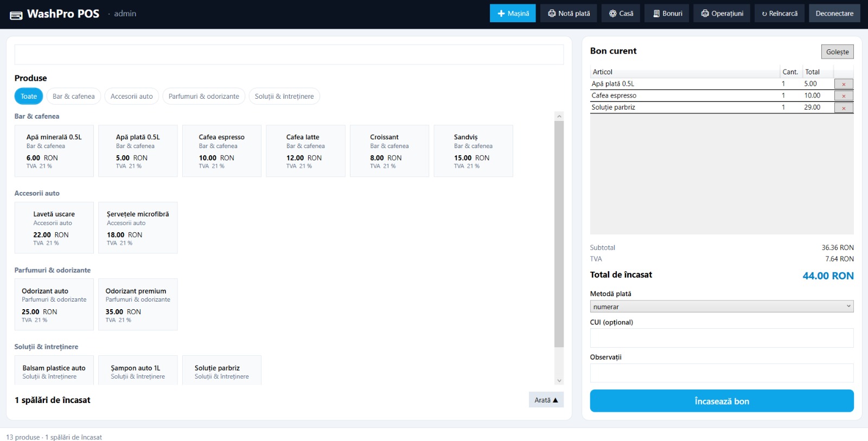The image size is (868, 441).
Task: Focus the CUI (opțional) input field
Action: [x=722, y=338]
